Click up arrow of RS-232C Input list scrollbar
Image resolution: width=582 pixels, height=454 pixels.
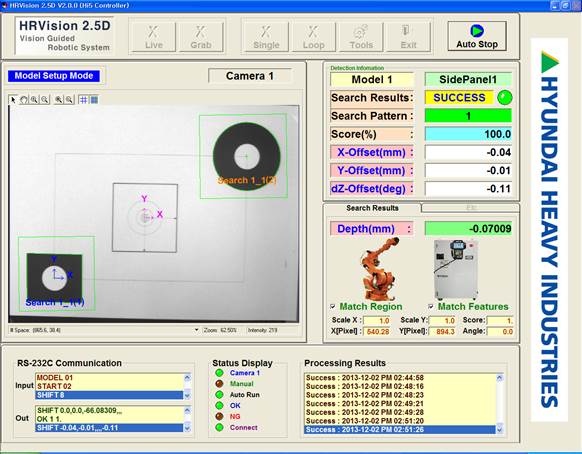(x=187, y=378)
